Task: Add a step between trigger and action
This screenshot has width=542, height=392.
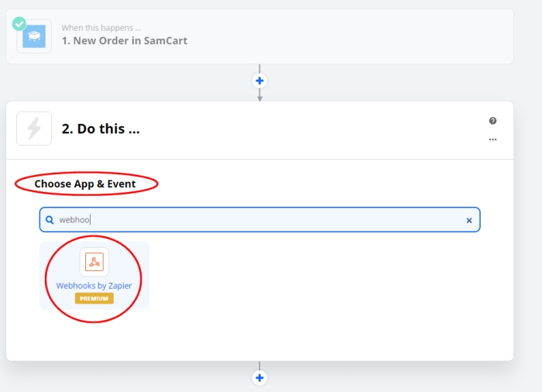Action: click(x=259, y=81)
